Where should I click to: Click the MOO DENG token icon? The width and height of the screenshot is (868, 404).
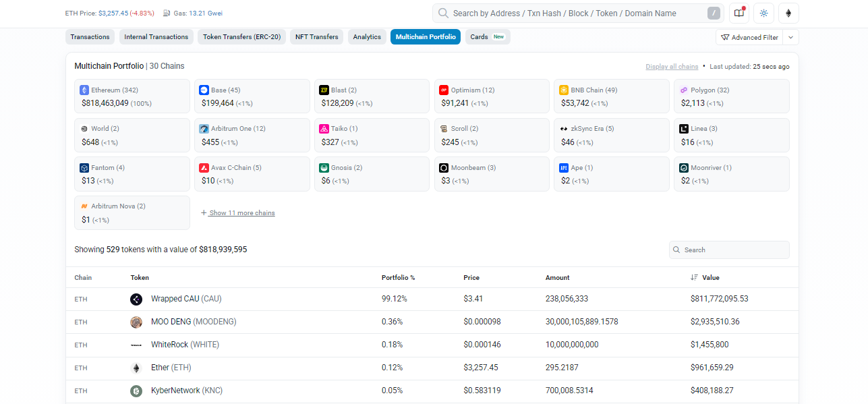[x=136, y=322]
